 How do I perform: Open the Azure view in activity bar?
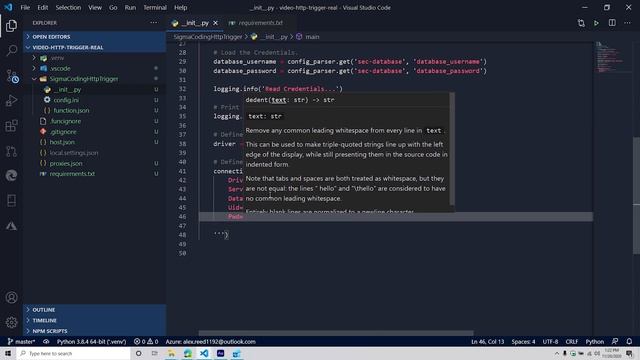[11, 226]
